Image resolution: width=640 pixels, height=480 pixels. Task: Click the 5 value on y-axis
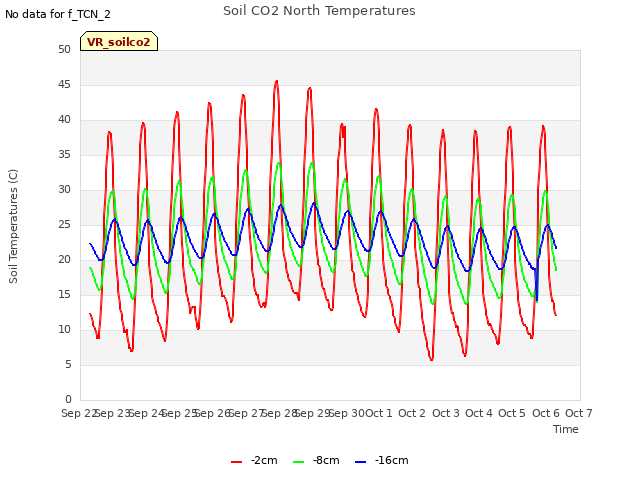coord(68,364)
